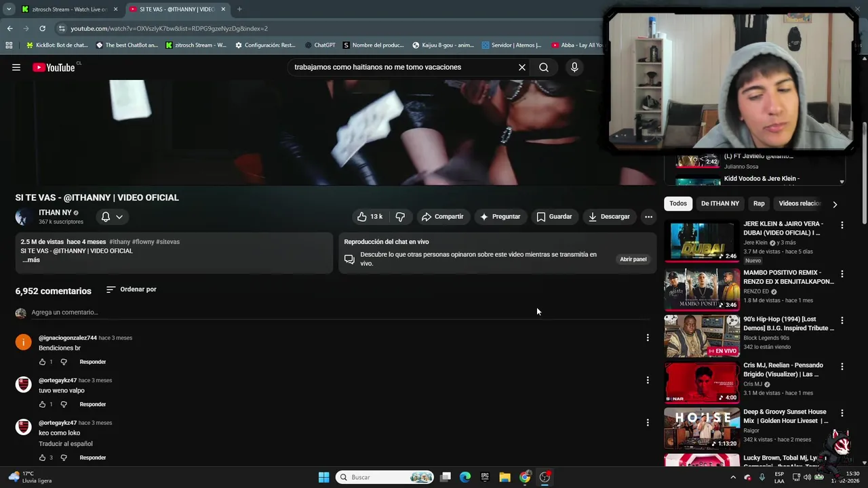
Task: Open the DUBAI video thumbnail
Action: (702, 241)
